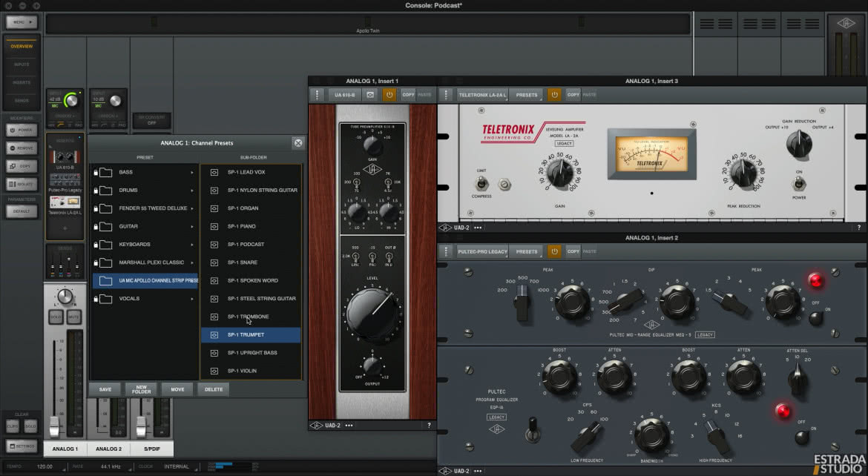Toggle the power button in the UA 610-B header
The image size is (868, 476).
[x=389, y=95]
